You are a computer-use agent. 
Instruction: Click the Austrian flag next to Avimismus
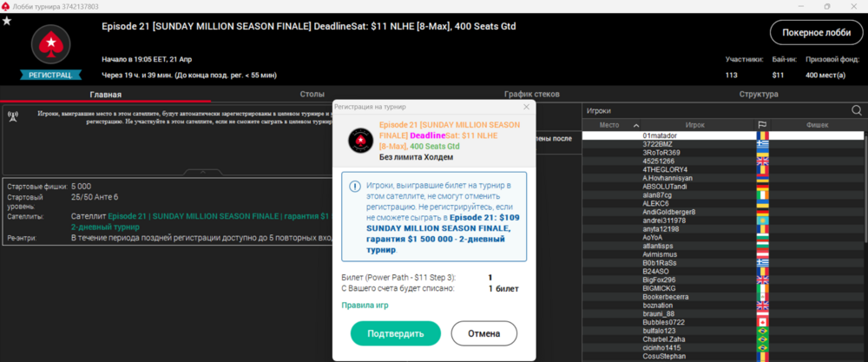(762, 254)
